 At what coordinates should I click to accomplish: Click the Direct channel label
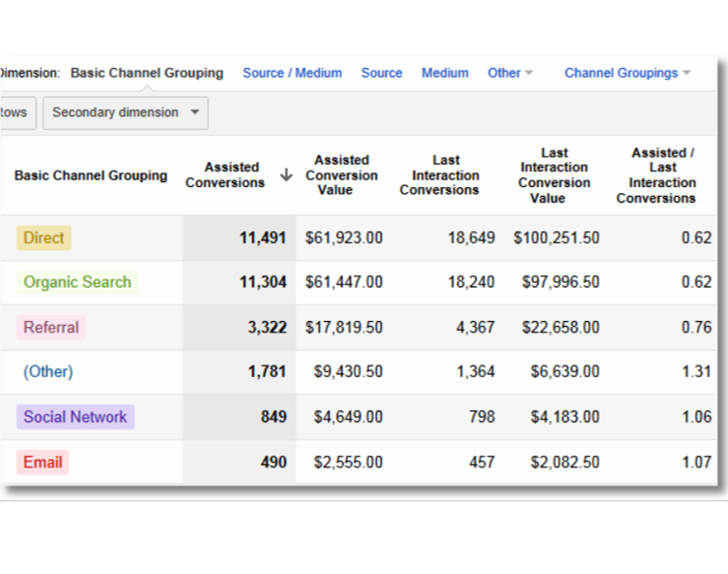(44, 238)
